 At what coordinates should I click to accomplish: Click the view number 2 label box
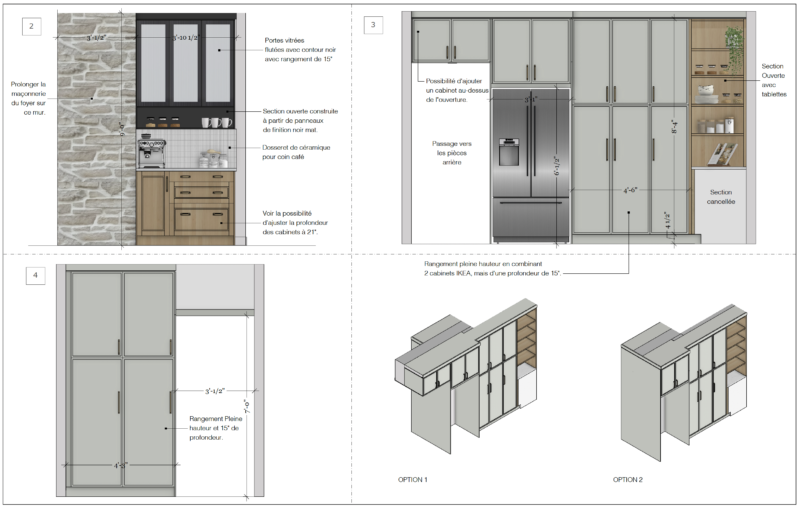coord(32,26)
